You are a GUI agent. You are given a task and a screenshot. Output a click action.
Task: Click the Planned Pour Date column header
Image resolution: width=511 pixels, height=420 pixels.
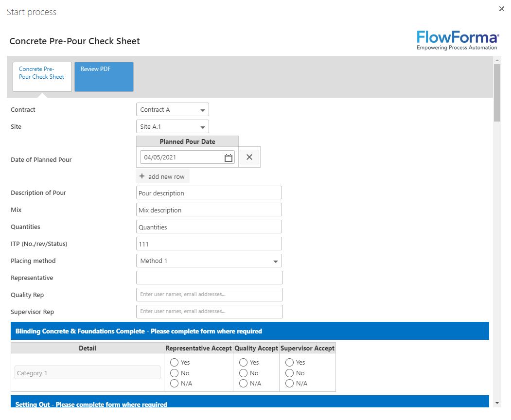pyautogui.click(x=187, y=141)
